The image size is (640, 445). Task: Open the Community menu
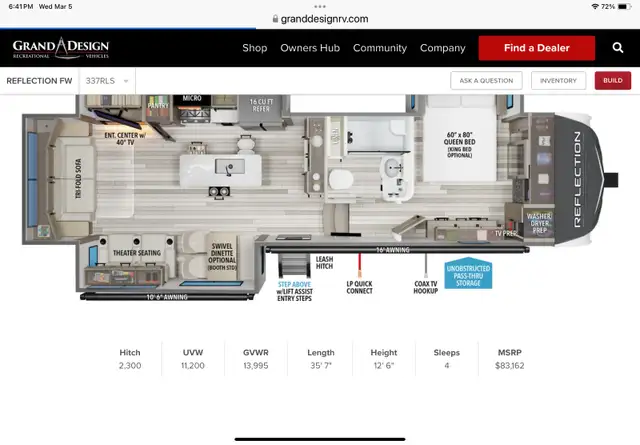pos(380,48)
